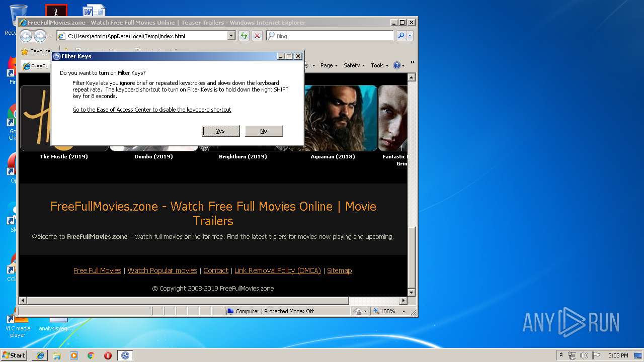Click the horizontal scrollbar right arrow
This screenshot has width=644, height=362.
pyautogui.click(x=403, y=300)
